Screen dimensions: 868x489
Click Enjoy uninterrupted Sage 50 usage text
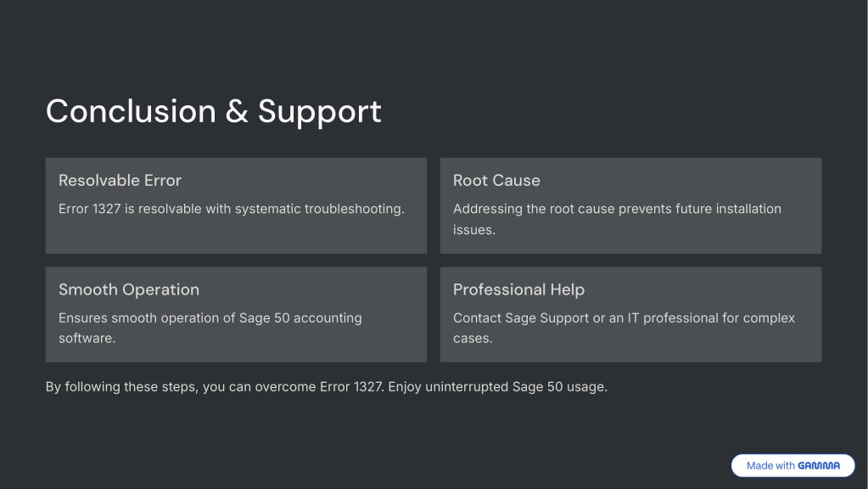[498, 386]
